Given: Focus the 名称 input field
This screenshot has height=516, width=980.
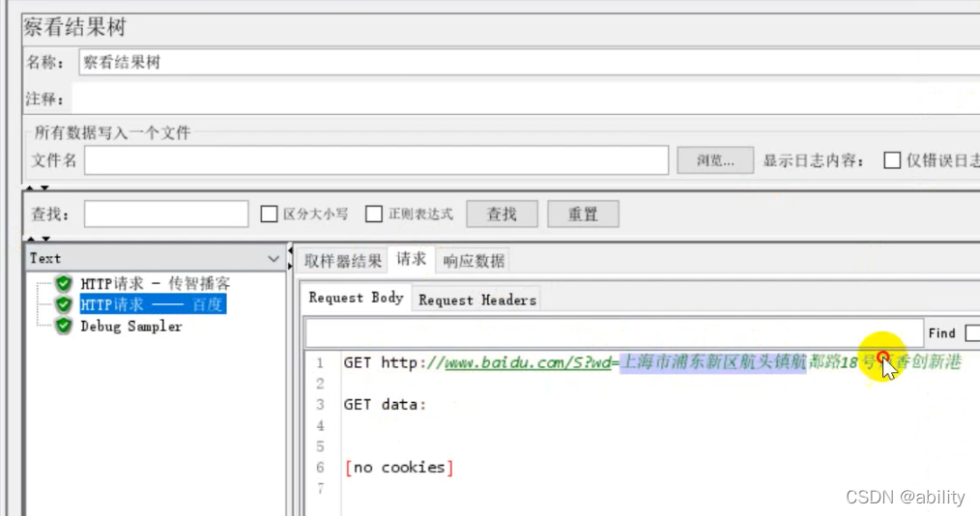Looking at the screenshot, I should 529,63.
